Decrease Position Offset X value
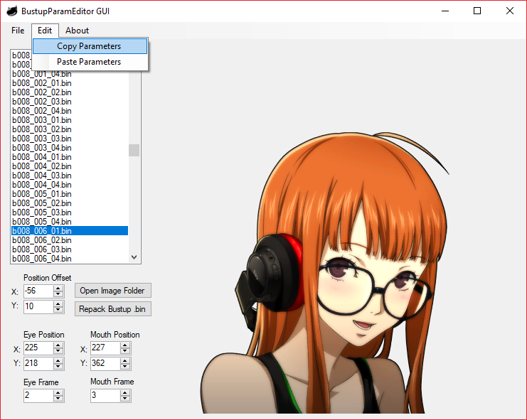 pyautogui.click(x=58, y=294)
